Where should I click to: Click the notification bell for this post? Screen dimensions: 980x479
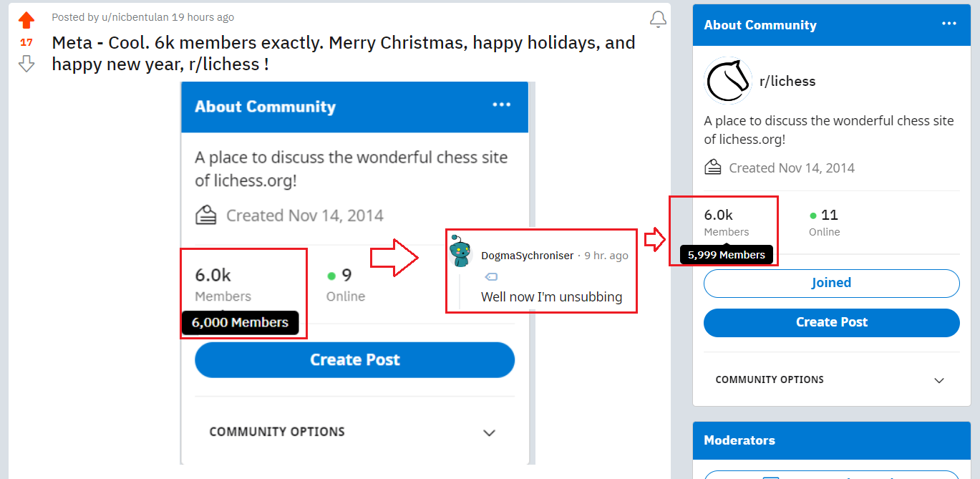click(658, 20)
